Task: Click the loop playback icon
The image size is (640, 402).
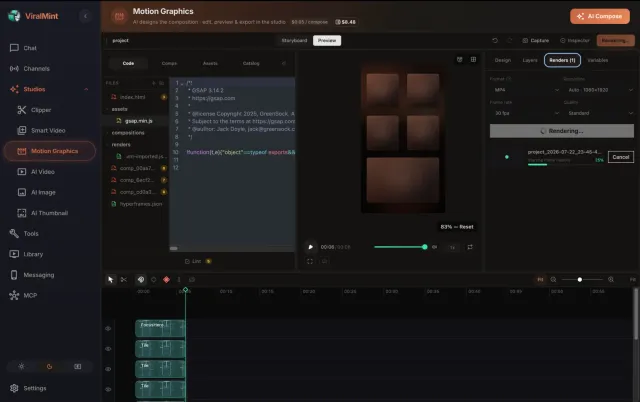Action: 470,247
